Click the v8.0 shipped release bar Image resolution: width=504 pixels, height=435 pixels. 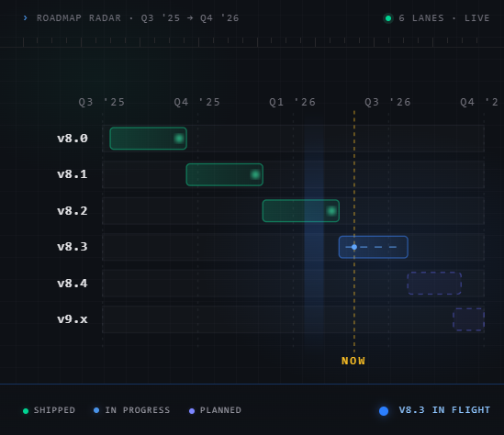[x=148, y=139]
